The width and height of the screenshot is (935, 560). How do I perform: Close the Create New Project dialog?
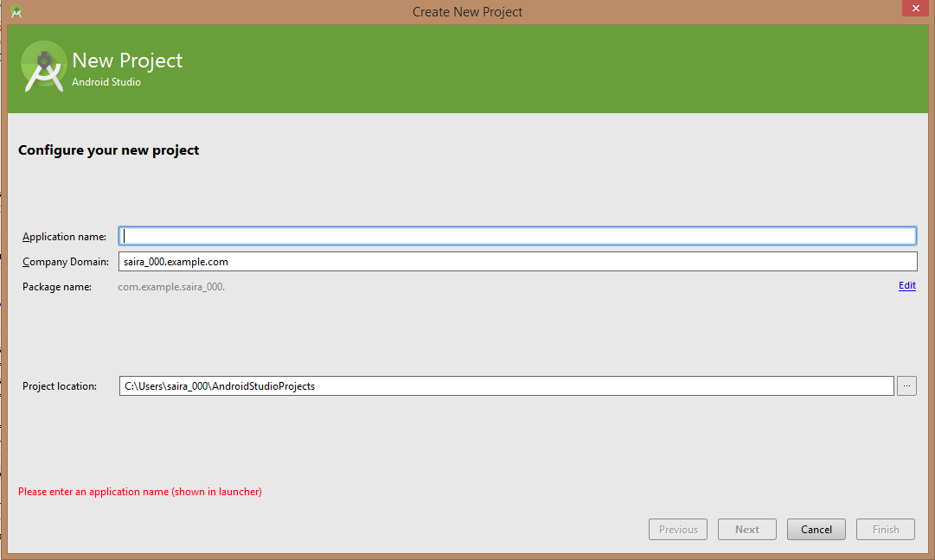click(915, 8)
